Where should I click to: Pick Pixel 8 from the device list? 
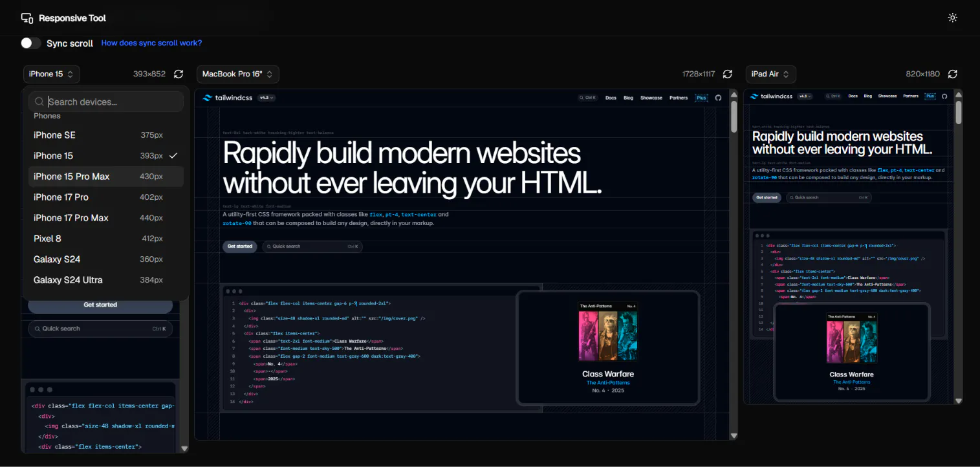106,239
